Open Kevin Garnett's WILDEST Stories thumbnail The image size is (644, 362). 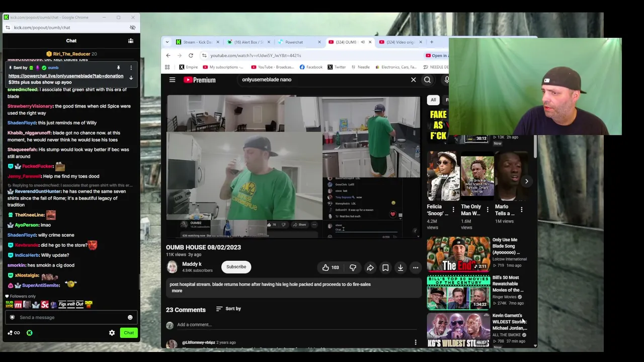coord(458,330)
